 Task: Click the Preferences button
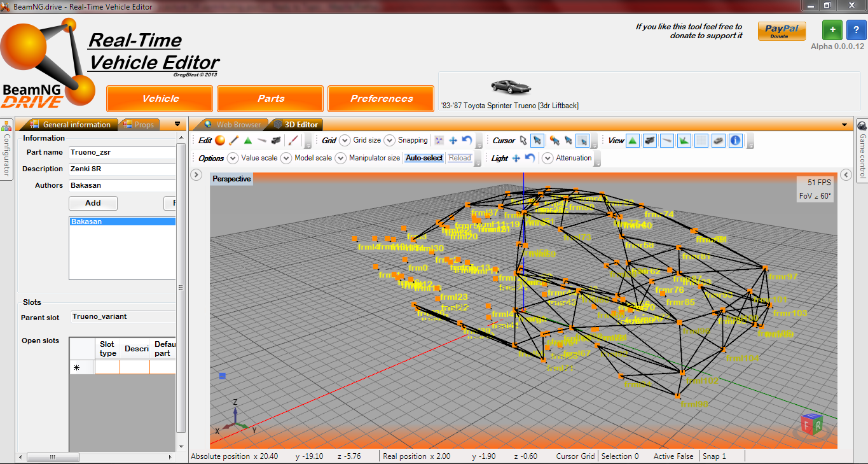(382, 99)
